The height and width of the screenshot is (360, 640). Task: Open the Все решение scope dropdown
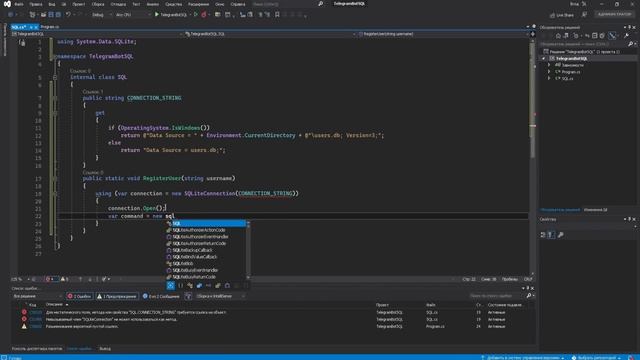[x=38, y=296]
